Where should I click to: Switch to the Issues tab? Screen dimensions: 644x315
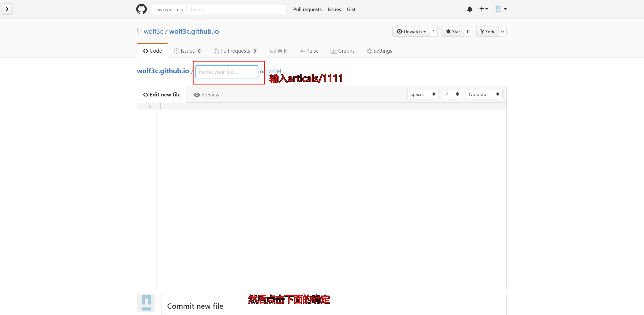click(x=188, y=51)
